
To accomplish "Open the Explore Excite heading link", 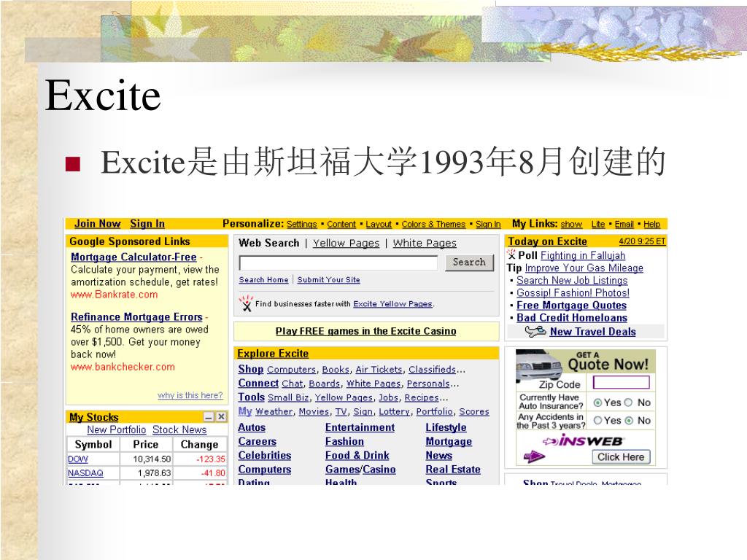I will pyautogui.click(x=273, y=354).
